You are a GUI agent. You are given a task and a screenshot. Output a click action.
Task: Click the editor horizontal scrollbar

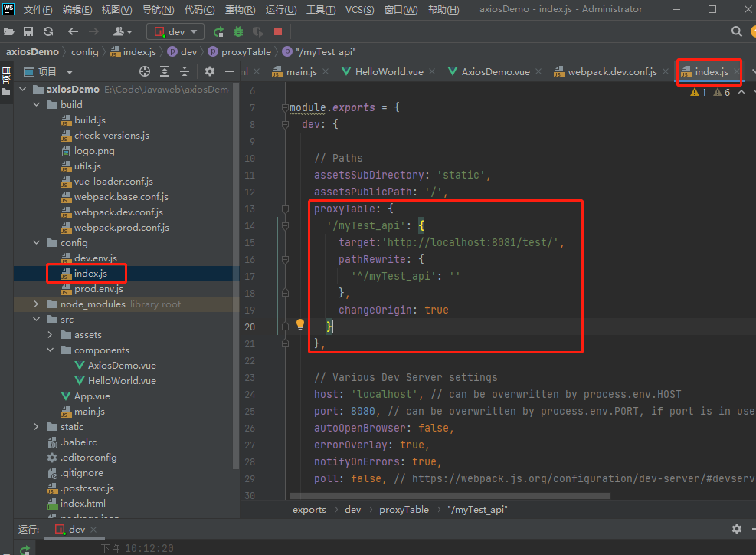pyautogui.click(x=450, y=496)
